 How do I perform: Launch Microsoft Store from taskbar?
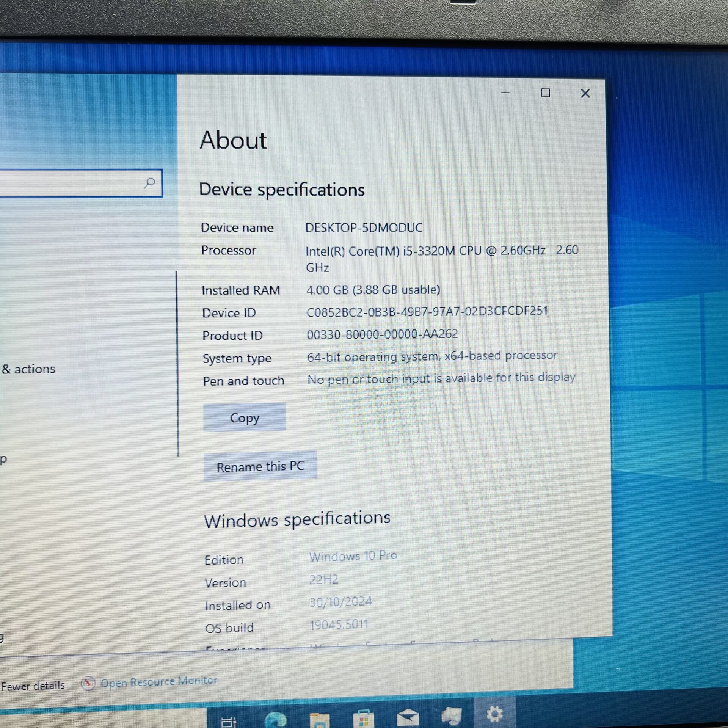point(363,718)
